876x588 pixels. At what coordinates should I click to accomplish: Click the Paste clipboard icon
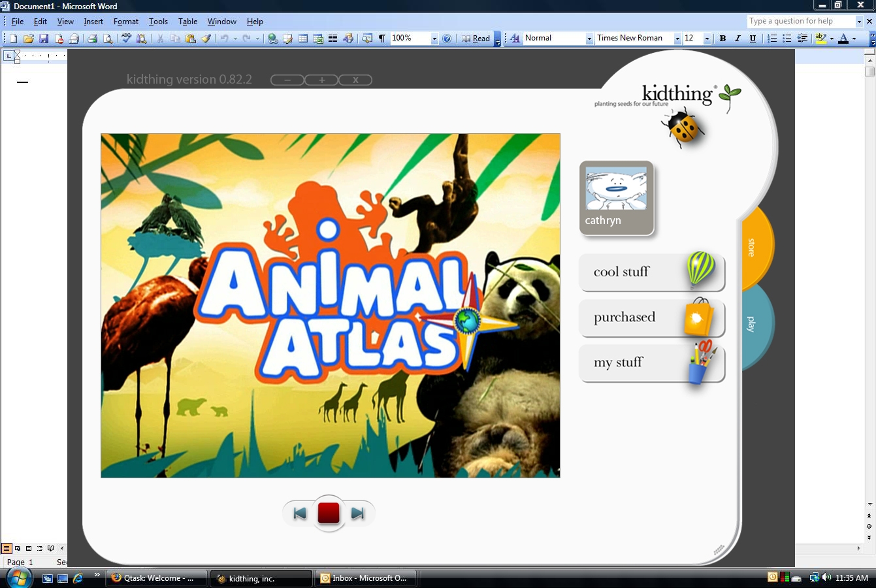click(191, 39)
